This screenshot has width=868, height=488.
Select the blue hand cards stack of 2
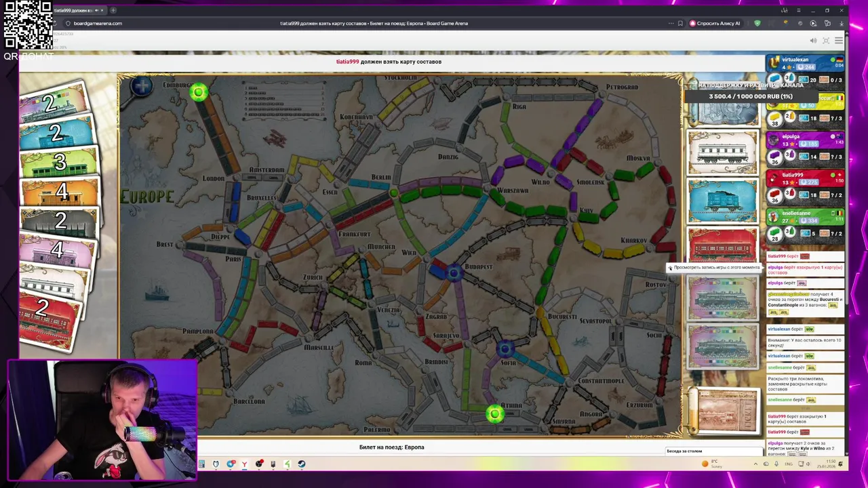(57, 133)
